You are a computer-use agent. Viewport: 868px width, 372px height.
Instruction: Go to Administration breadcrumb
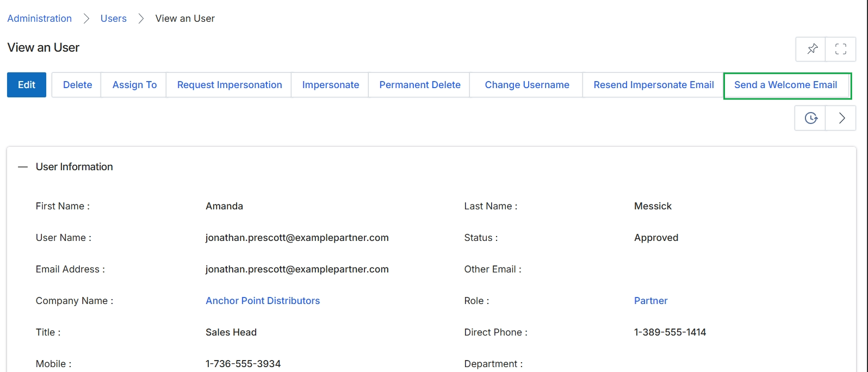(x=40, y=18)
